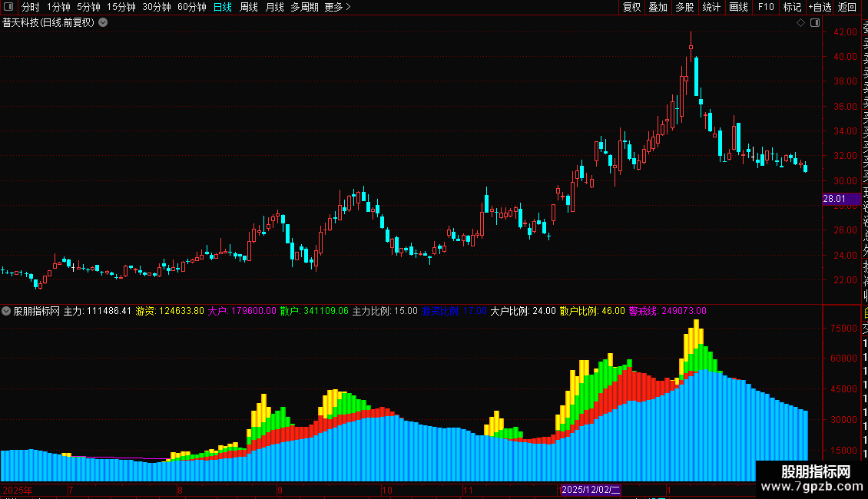Image resolution: width=868 pixels, height=499 pixels.
Task: Open the 普天科技 chart settings dropdown
Action: tap(103, 23)
